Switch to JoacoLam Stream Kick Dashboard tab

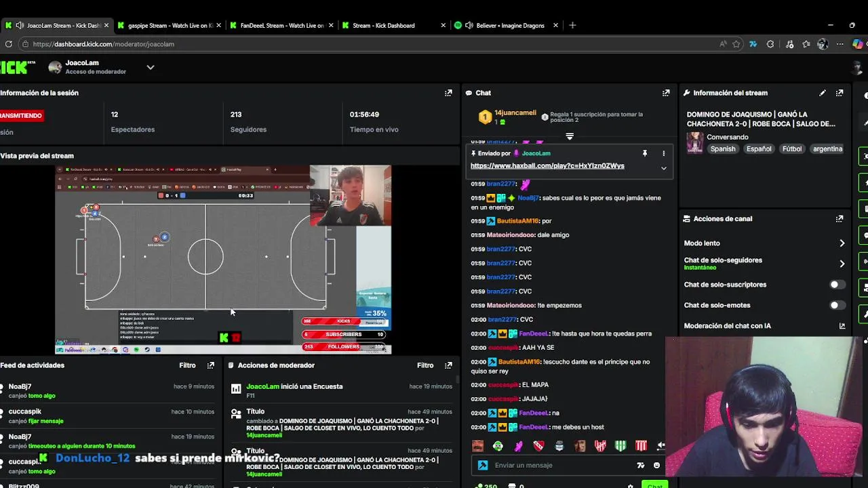click(57, 25)
